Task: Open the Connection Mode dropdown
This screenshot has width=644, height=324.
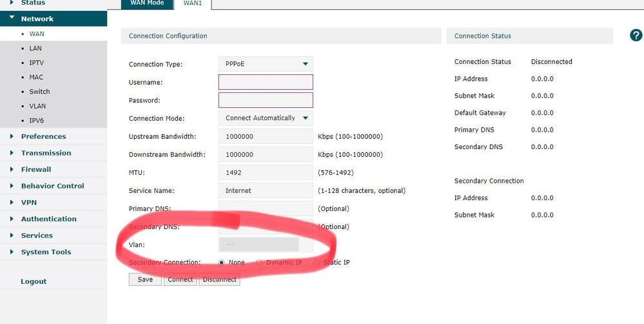Action: pyautogui.click(x=266, y=118)
